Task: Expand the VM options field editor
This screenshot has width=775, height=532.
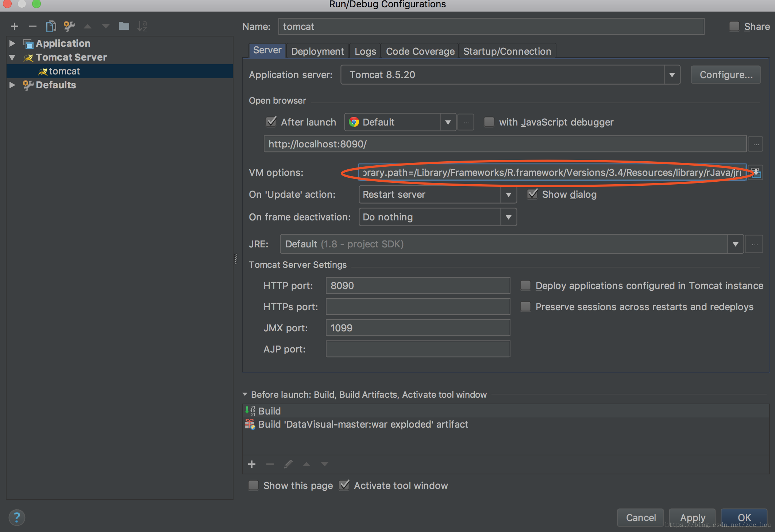Action: tap(755, 172)
